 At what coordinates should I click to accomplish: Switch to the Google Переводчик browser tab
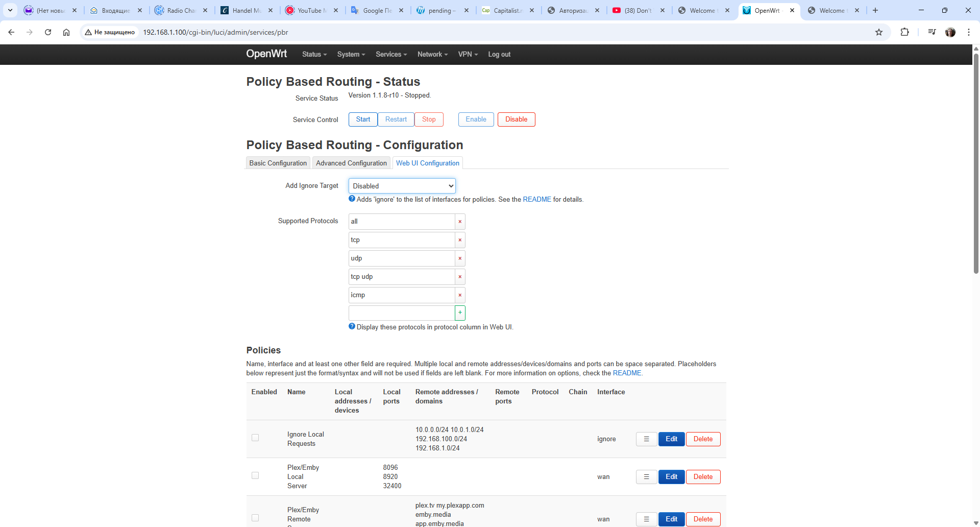point(378,10)
